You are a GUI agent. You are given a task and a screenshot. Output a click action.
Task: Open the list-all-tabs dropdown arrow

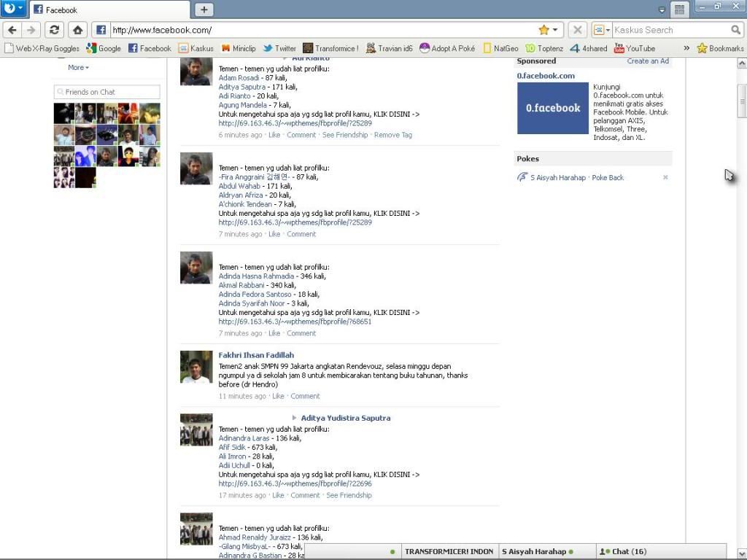pos(662,9)
